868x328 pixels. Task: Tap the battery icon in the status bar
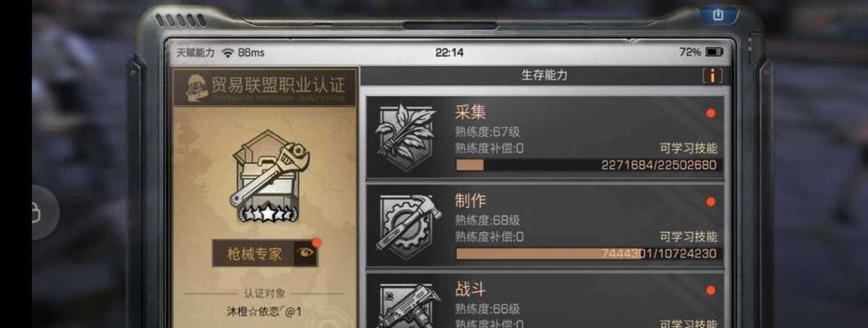tap(714, 52)
